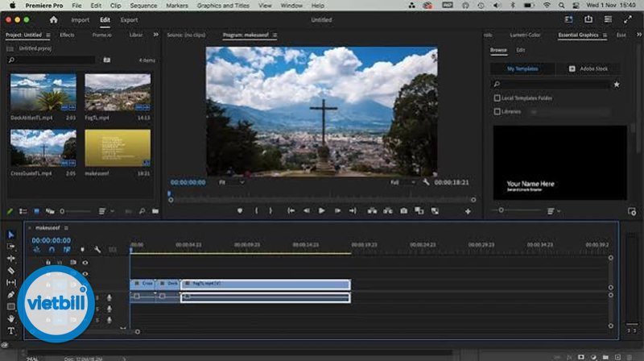
Task: Open Project panel menu icon
Action: (x=48, y=35)
